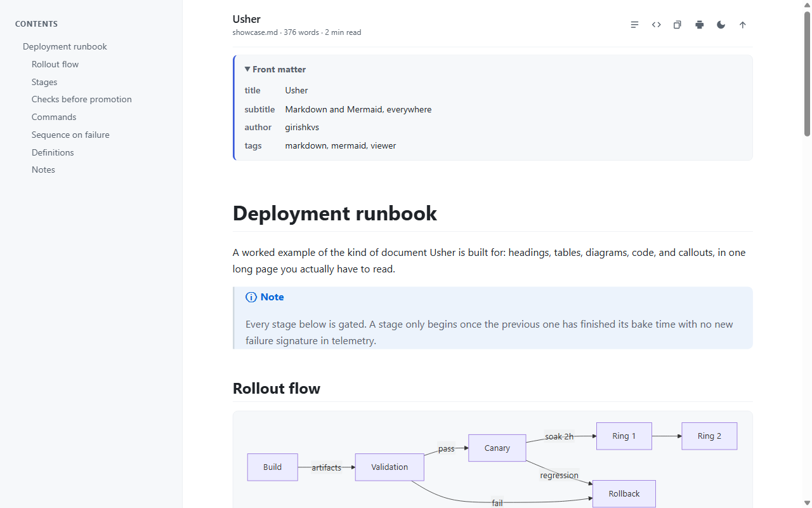Select the Validation diagram node
This screenshot has height=508, width=812.
pos(390,467)
